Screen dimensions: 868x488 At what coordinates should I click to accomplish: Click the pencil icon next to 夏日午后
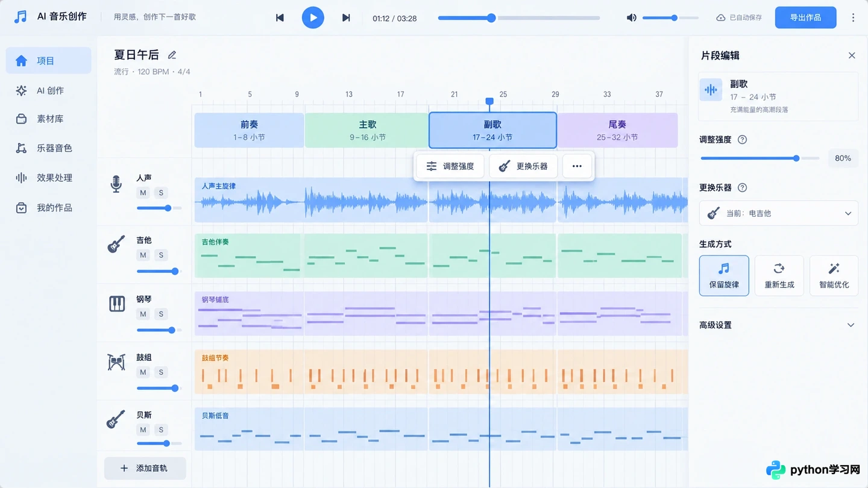pos(172,55)
